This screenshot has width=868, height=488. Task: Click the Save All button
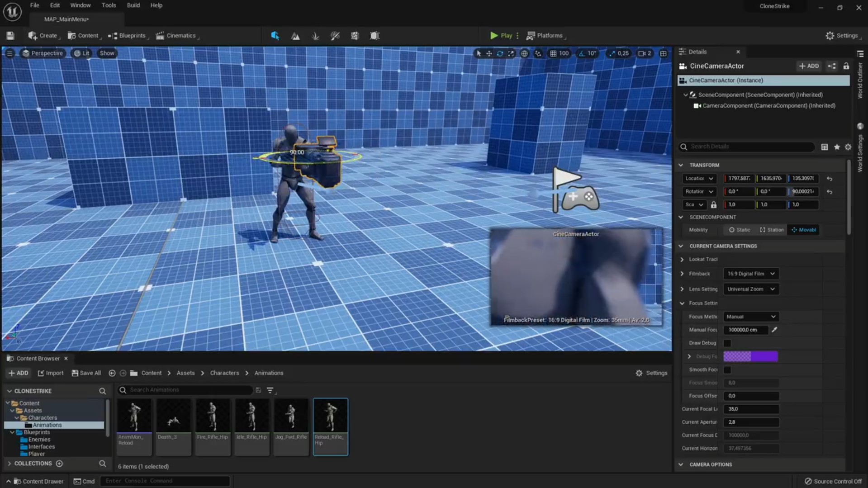pos(86,373)
